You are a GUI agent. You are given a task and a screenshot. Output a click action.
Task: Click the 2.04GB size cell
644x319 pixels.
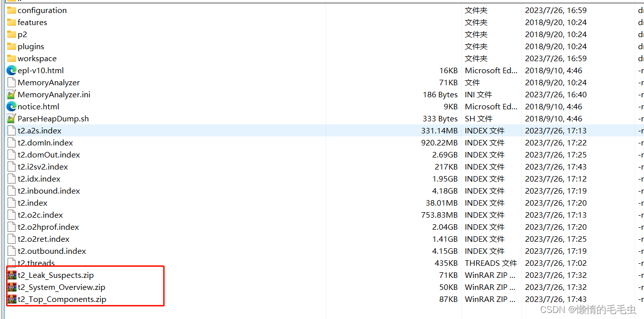445,227
